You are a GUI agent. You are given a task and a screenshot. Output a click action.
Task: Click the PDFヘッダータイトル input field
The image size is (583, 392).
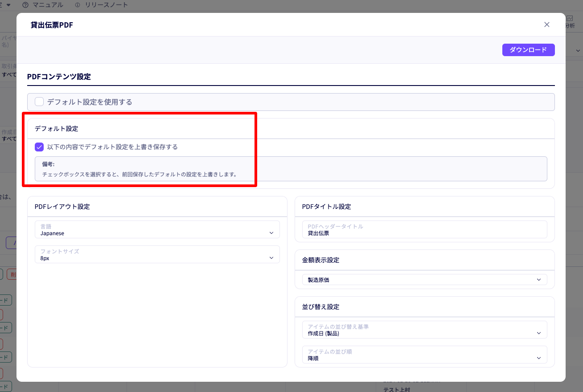click(424, 229)
